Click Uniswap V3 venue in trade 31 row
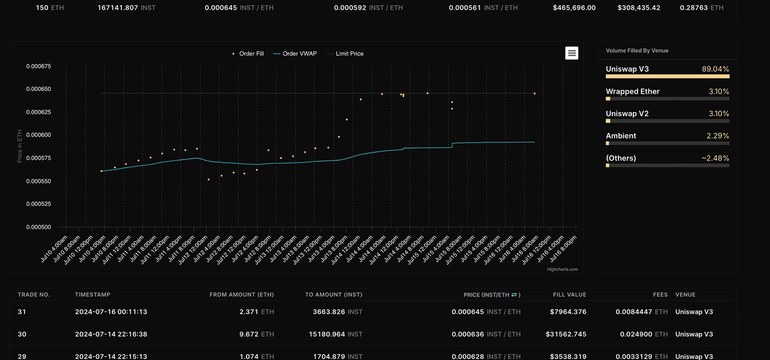Viewport: 770px width, 360px height. (694, 311)
